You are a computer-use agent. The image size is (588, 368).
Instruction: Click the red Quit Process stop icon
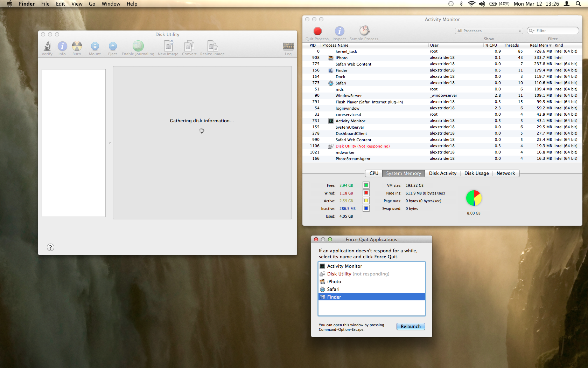pos(317,31)
